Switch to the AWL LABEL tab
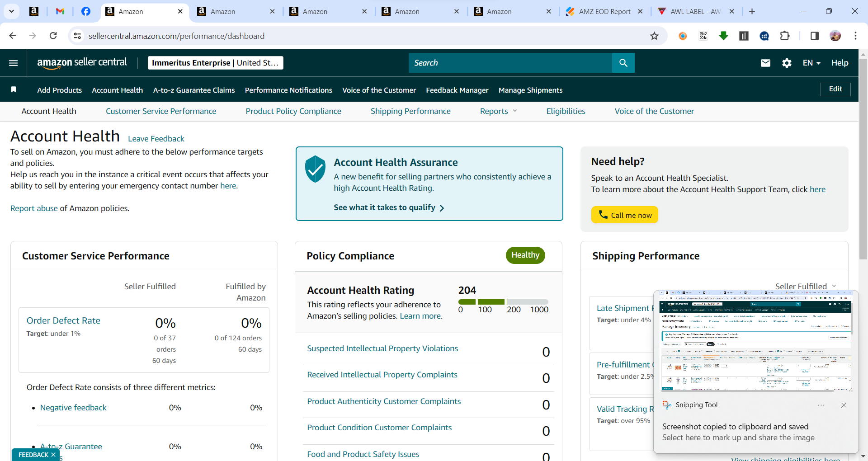 [695, 11]
